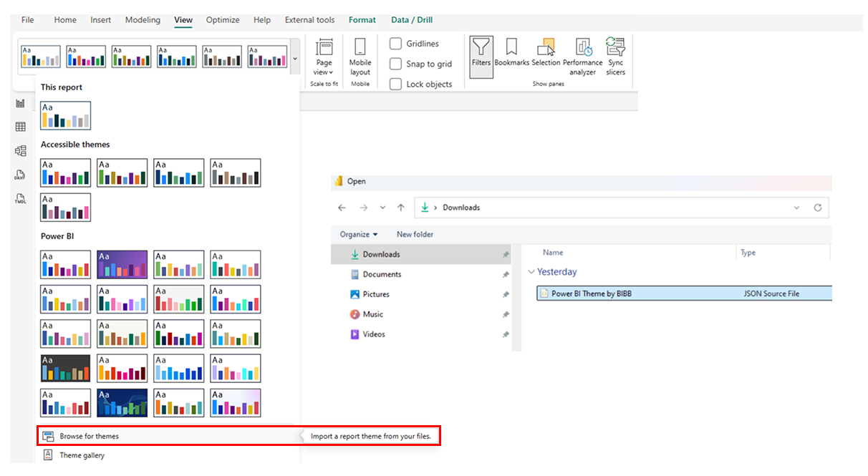
Task: Open the Organize dropdown menu
Action: tap(359, 234)
